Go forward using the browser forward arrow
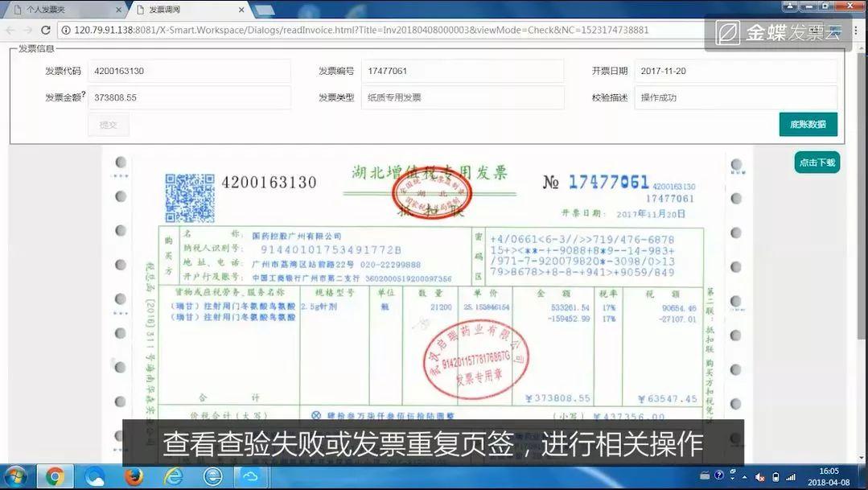Image resolution: width=868 pixels, height=490 pixels. point(27,30)
